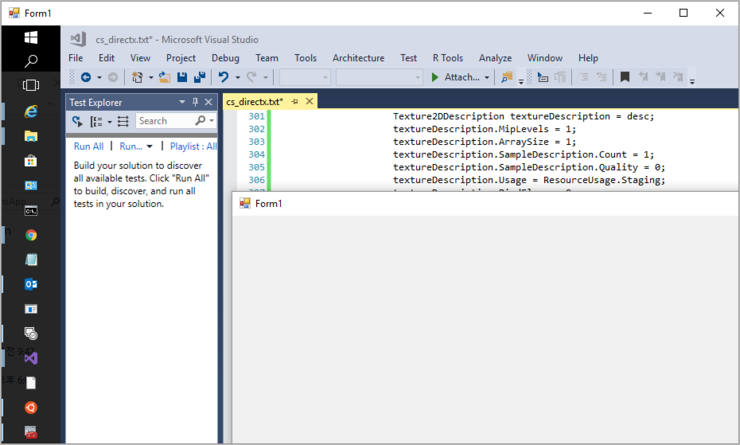This screenshot has height=445, width=740.
Task: Click the Open File folder icon
Action: pyautogui.click(x=164, y=77)
